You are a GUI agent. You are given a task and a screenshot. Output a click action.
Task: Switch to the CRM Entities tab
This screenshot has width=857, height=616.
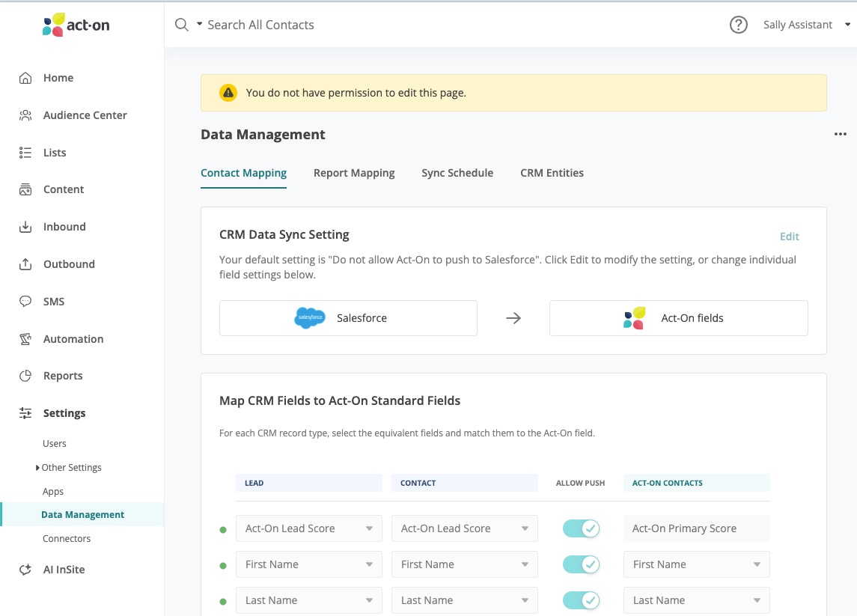point(552,173)
